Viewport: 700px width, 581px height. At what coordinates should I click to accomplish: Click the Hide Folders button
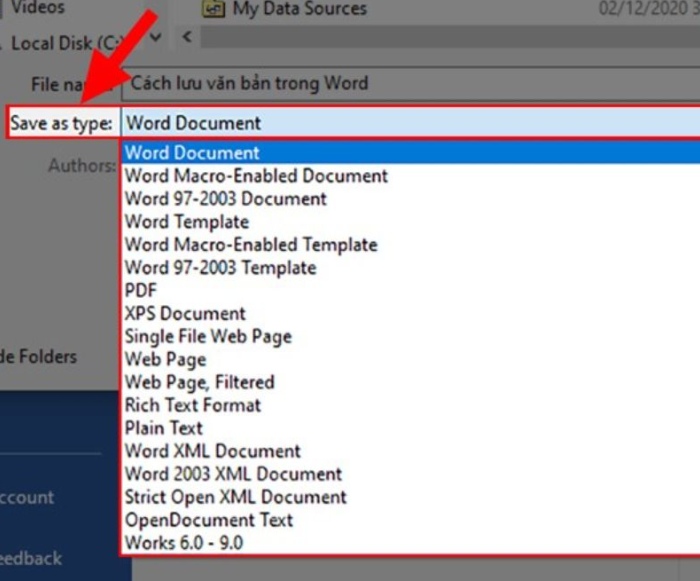click(x=38, y=357)
